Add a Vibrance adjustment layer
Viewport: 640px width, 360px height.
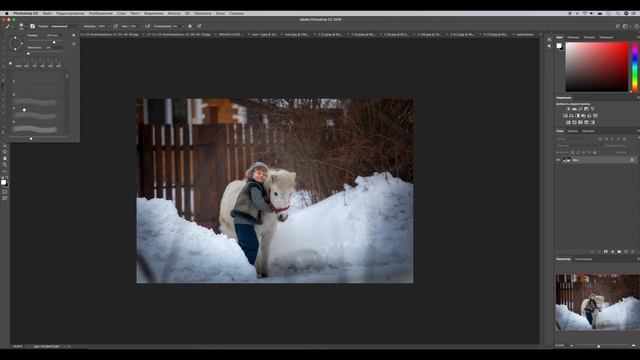tap(593, 109)
